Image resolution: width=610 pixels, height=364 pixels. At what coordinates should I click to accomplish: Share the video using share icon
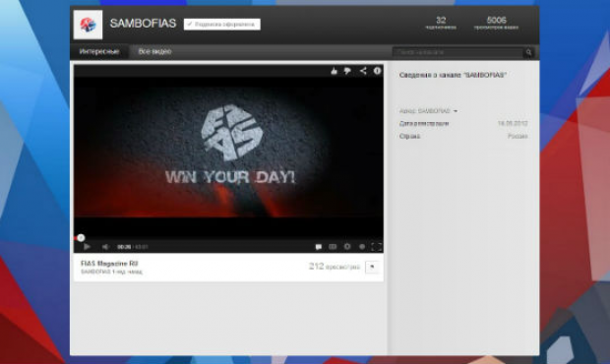[x=363, y=71]
